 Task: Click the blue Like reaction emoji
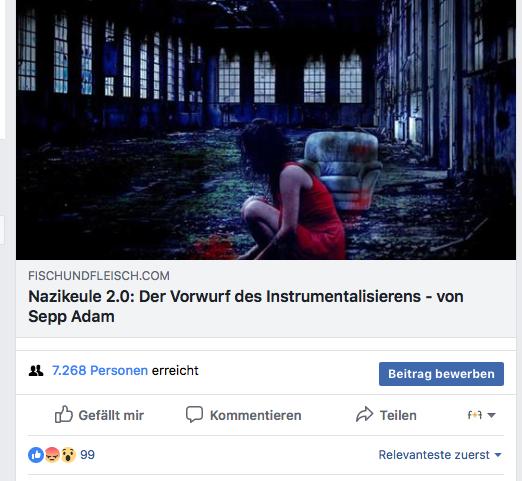pos(36,455)
